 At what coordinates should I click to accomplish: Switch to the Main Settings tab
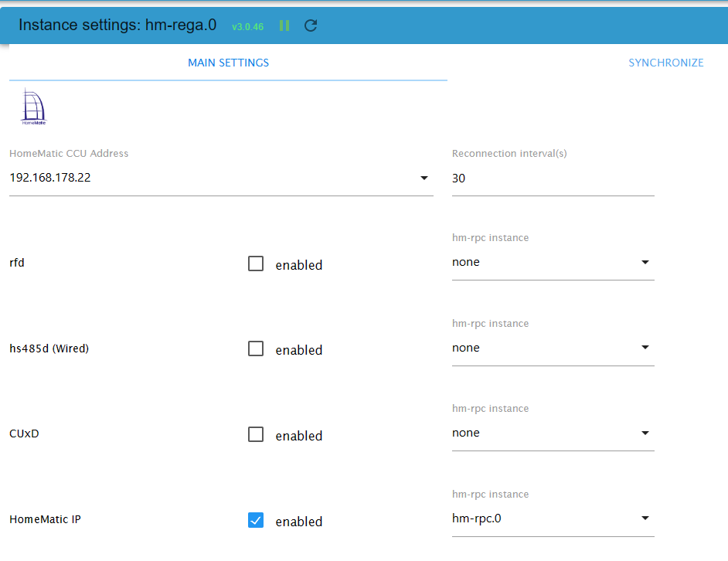(x=229, y=63)
